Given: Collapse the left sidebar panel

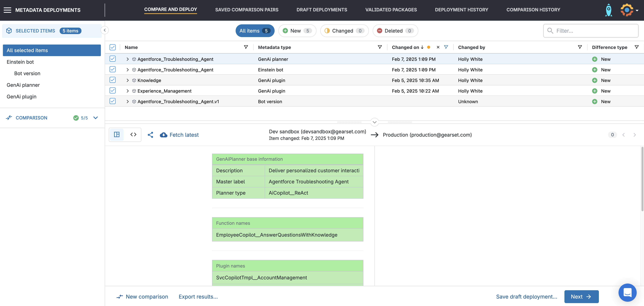Looking at the screenshot, I should (105, 30).
